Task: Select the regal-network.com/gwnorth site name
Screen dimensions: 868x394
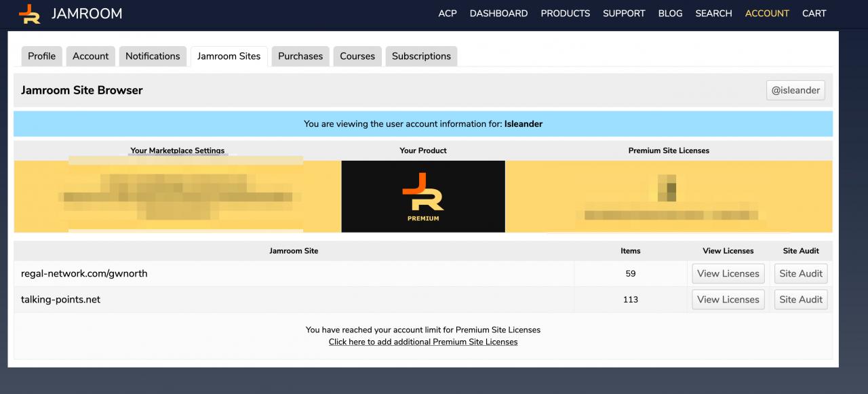Action: click(84, 274)
